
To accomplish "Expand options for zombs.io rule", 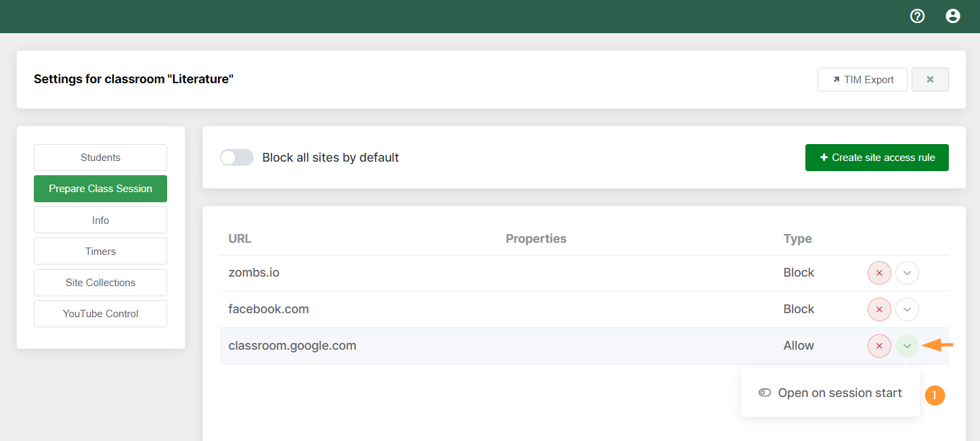I will (x=907, y=273).
